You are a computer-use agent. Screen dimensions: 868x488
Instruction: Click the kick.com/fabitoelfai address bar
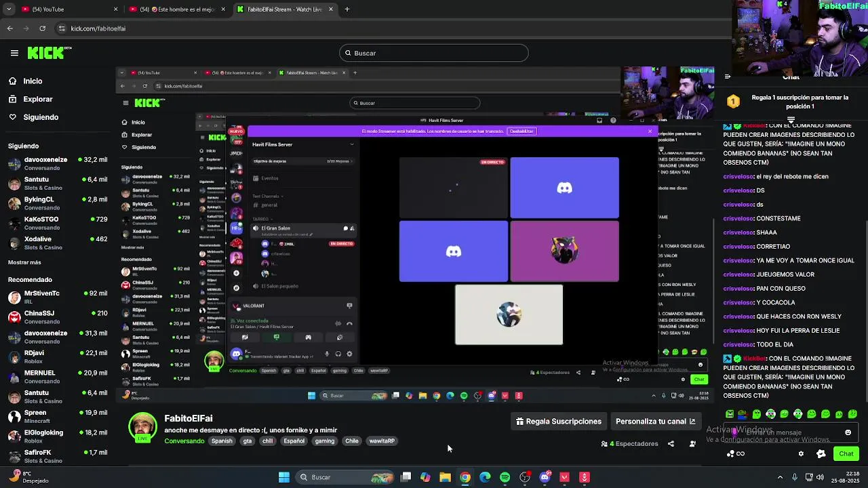[x=98, y=28]
